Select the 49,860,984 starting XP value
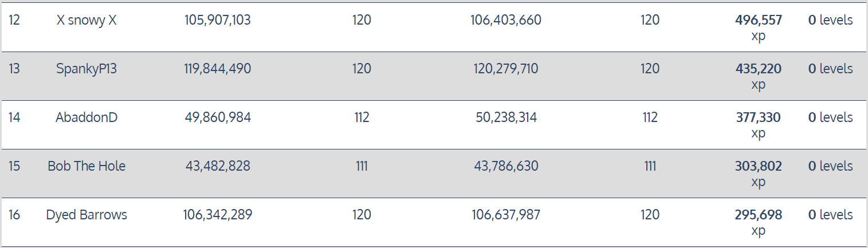This screenshot has height=248, width=868. point(217,117)
